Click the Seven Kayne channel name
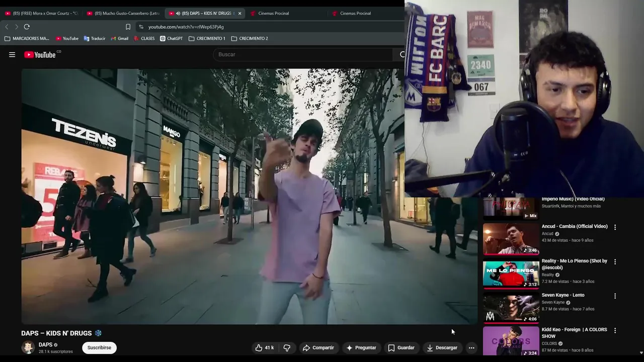The height and width of the screenshot is (362, 644). tap(553, 302)
